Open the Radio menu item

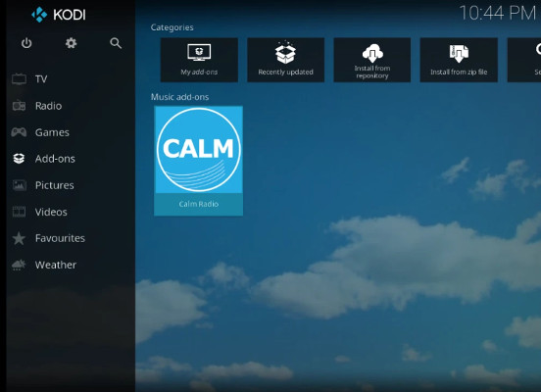[x=48, y=106]
